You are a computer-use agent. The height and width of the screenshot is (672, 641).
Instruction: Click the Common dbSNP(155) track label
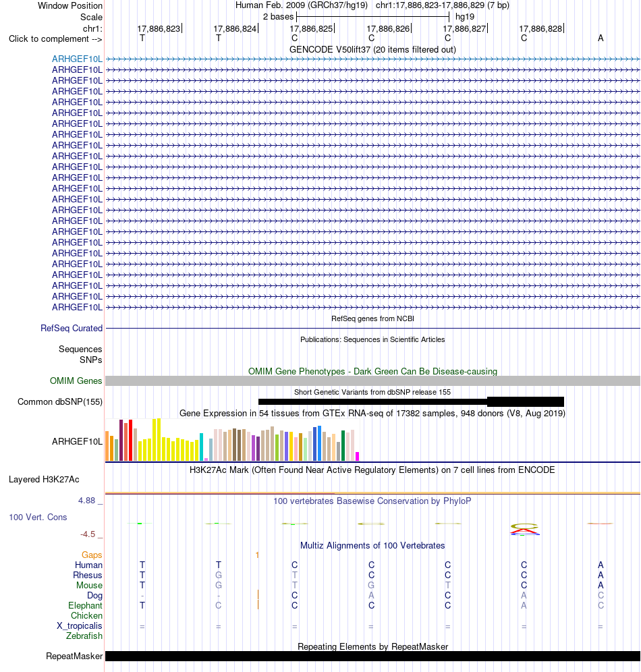point(60,402)
